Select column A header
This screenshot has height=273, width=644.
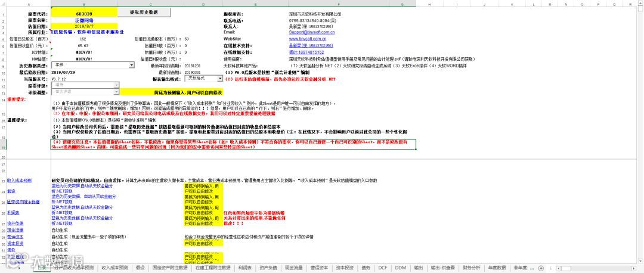pos(29,4)
